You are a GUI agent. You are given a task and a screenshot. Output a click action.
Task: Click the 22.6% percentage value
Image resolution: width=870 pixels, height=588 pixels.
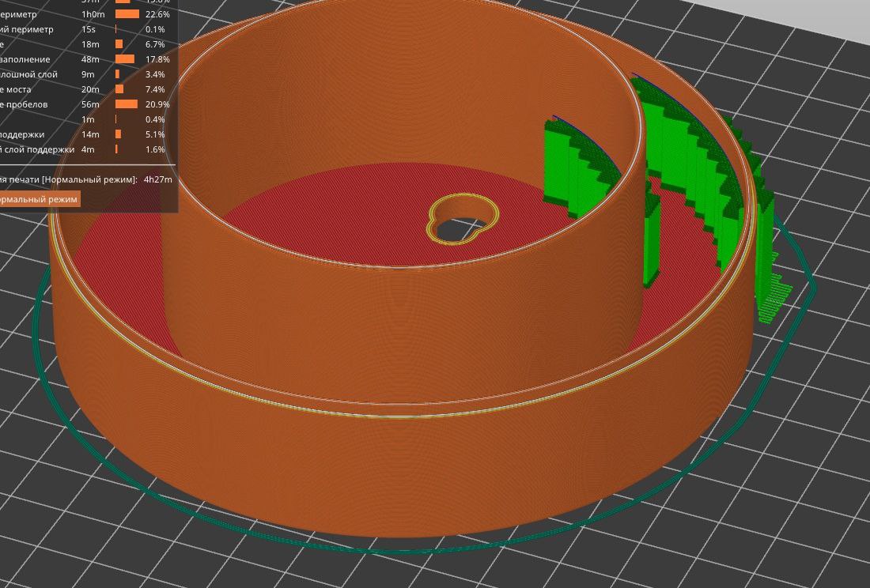pyautogui.click(x=157, y=14)
